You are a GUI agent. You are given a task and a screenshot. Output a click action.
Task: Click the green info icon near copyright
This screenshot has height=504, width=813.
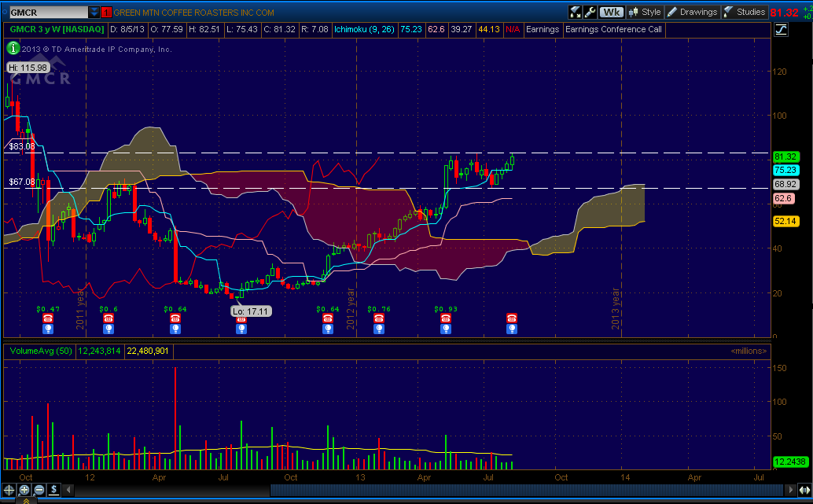[x=13, y=48]
